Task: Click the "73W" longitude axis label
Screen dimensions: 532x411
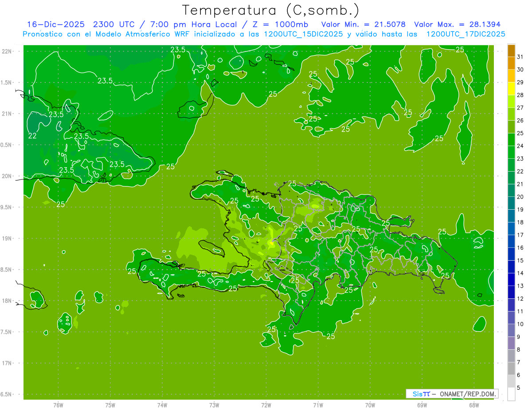Action: [x=214, y=405]
